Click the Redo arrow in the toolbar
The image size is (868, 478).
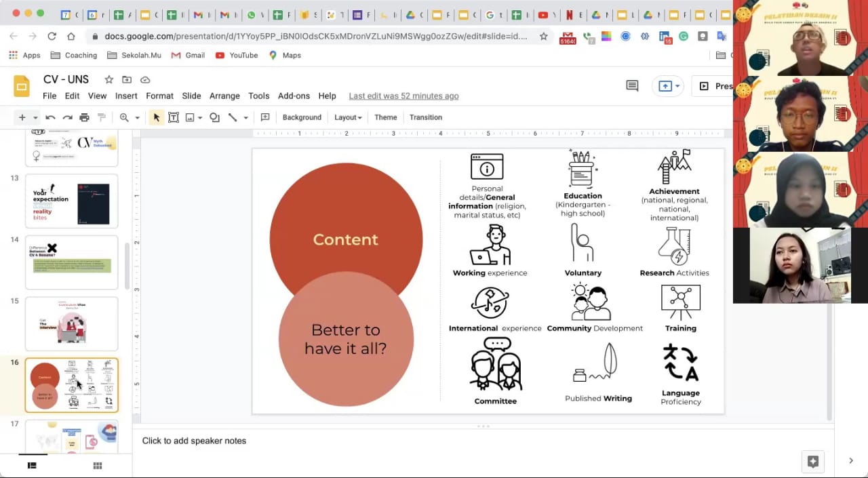click(67, 117)
